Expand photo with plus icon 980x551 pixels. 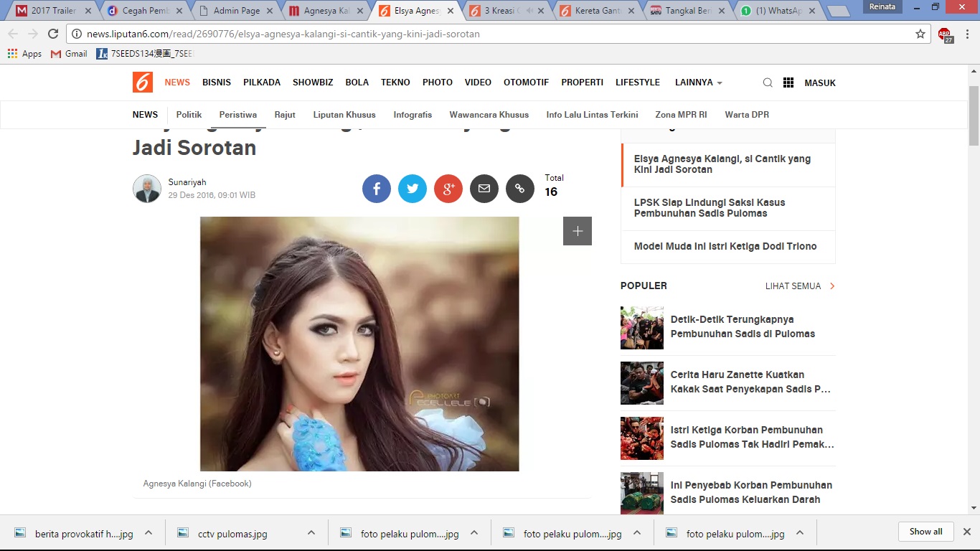(578, 231)
